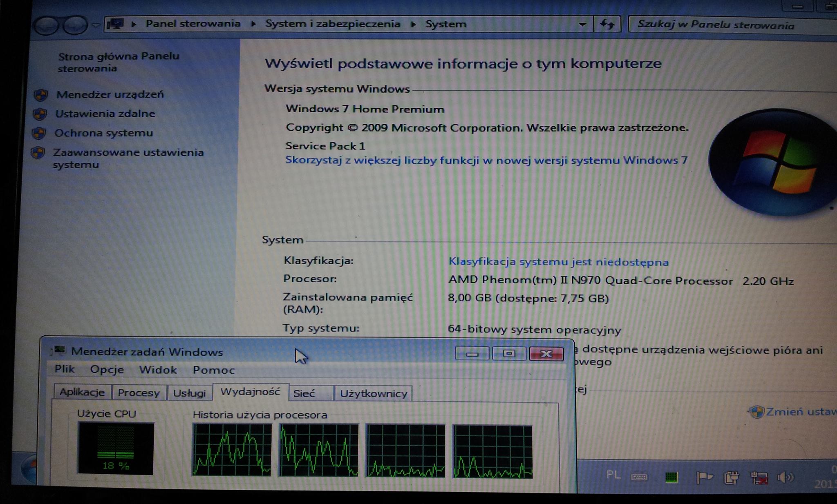
Task: Click the Zmień ustawienia shield icon
Action: coord(756,412)
